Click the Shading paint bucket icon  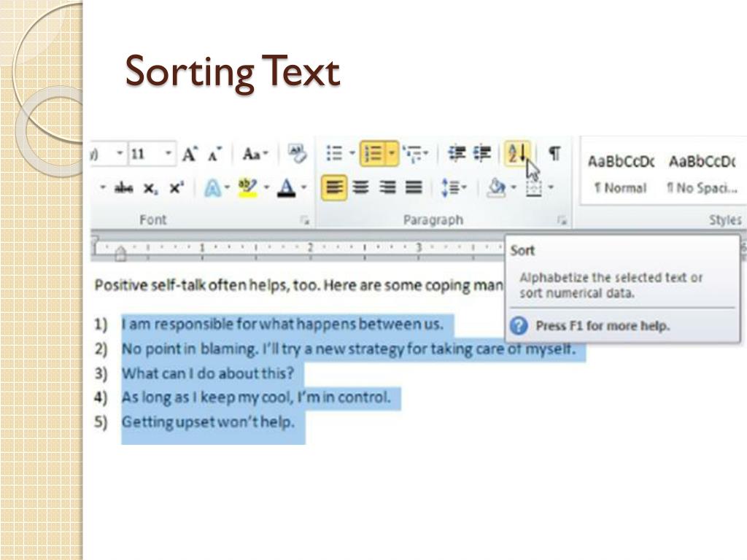pyautogui.click(x=497, y=187)
